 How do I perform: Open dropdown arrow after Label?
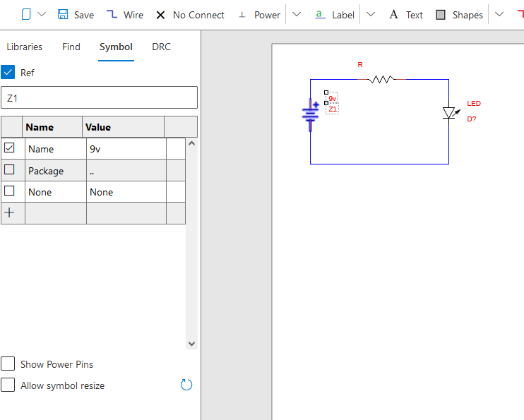point(371,15)
